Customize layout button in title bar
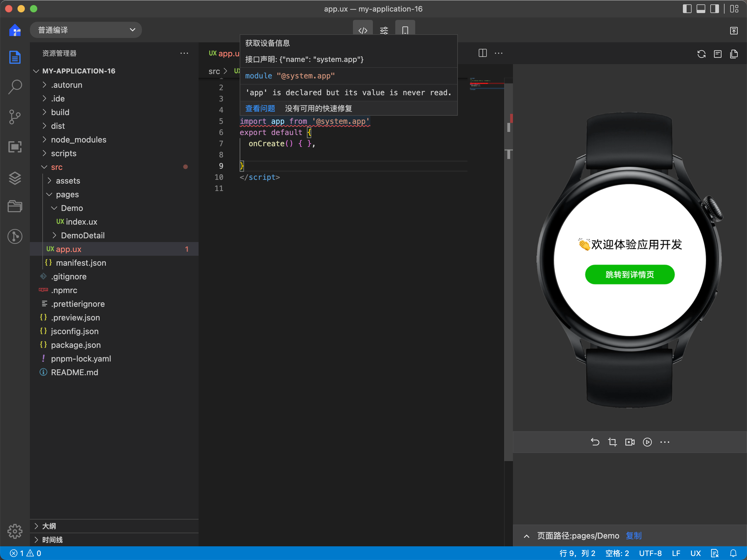The width and height of the screenshot is (747, 560). point(734,9)
